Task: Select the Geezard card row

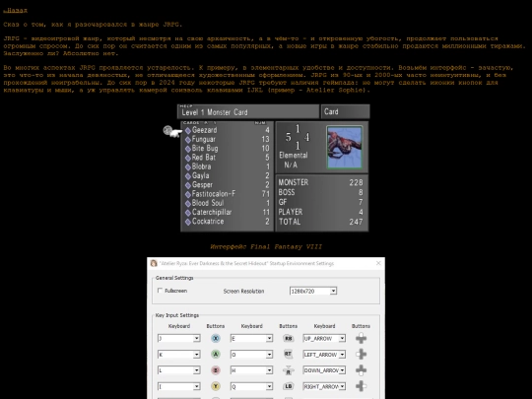Action: coord(228,130)
